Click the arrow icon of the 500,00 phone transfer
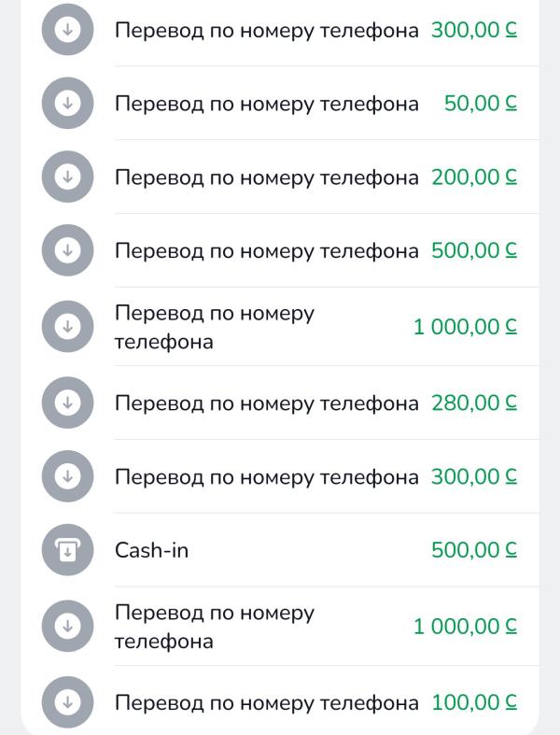Viewport: 560px width, 735px height. point(67,250)
